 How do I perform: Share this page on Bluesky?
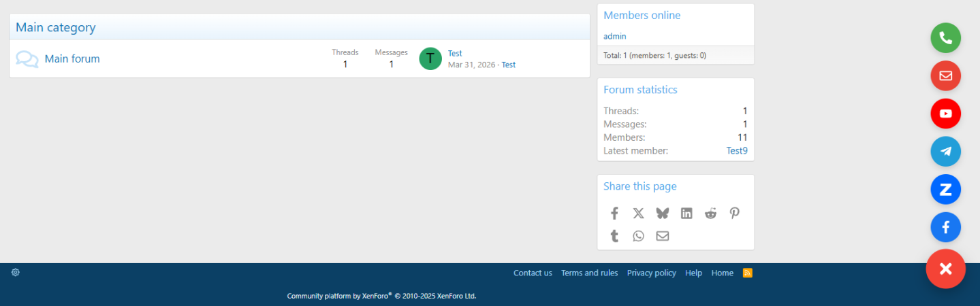click(662, 214)
